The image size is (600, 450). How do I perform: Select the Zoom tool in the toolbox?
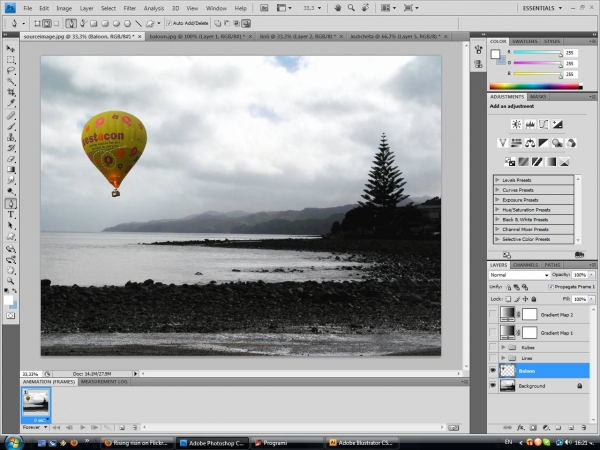point(11,281)
